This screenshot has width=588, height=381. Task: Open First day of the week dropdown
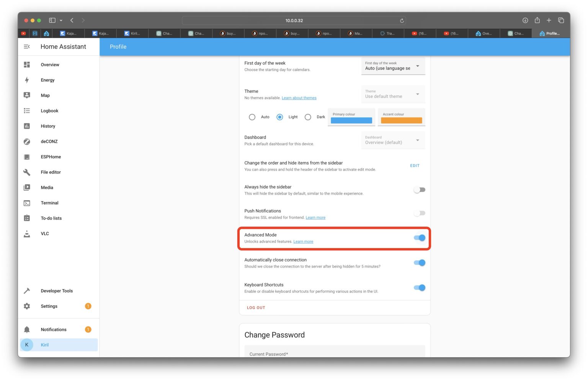point(393,66)
